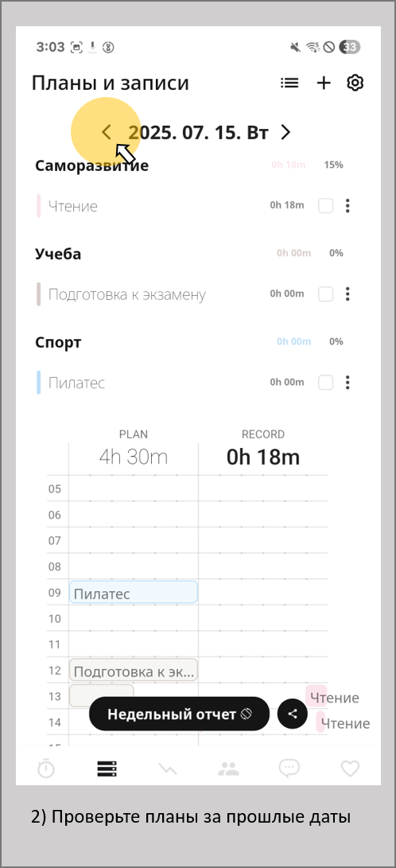
Task: Go to previous date with left chevron
Action: (107, 132)
